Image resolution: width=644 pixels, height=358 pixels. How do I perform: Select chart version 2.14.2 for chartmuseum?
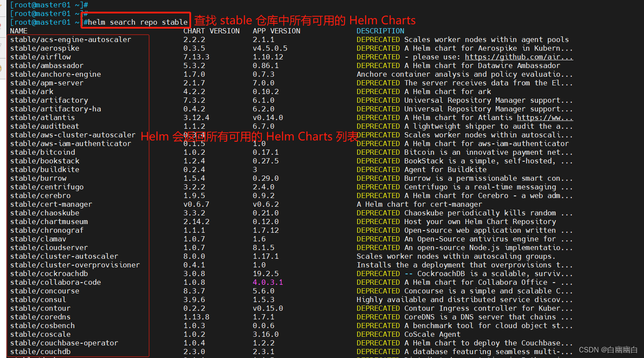tap(196, 221)
